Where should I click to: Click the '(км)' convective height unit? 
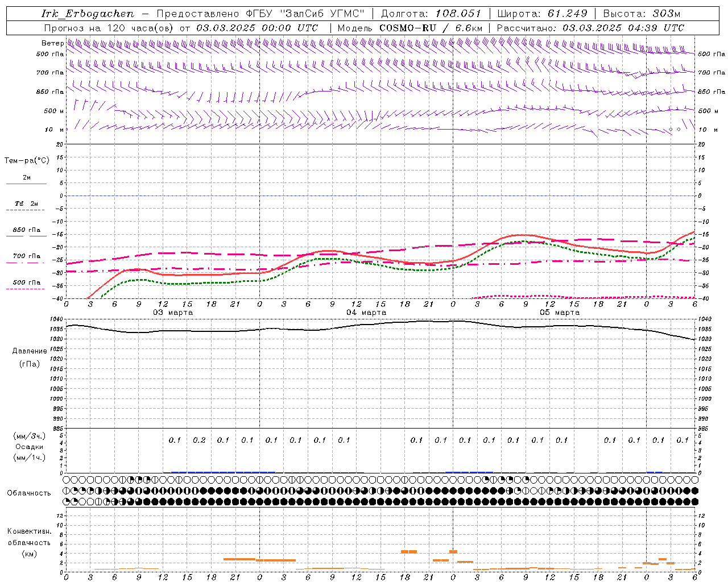[29, 554]
